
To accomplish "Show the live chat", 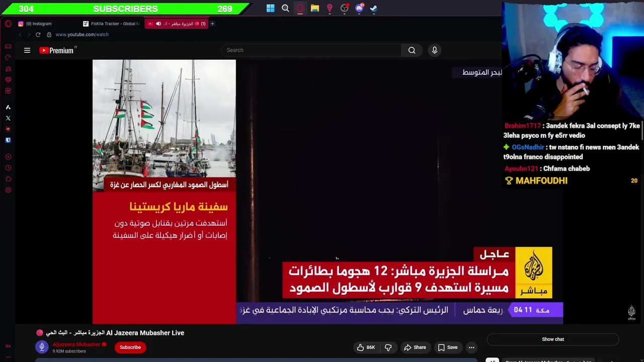I will [x=553, y=339].
